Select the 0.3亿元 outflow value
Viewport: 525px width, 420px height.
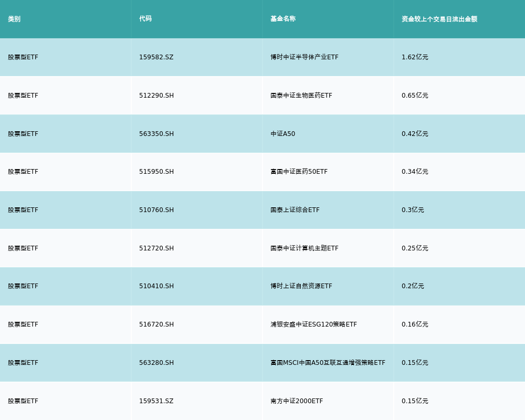tap(413, 210)
